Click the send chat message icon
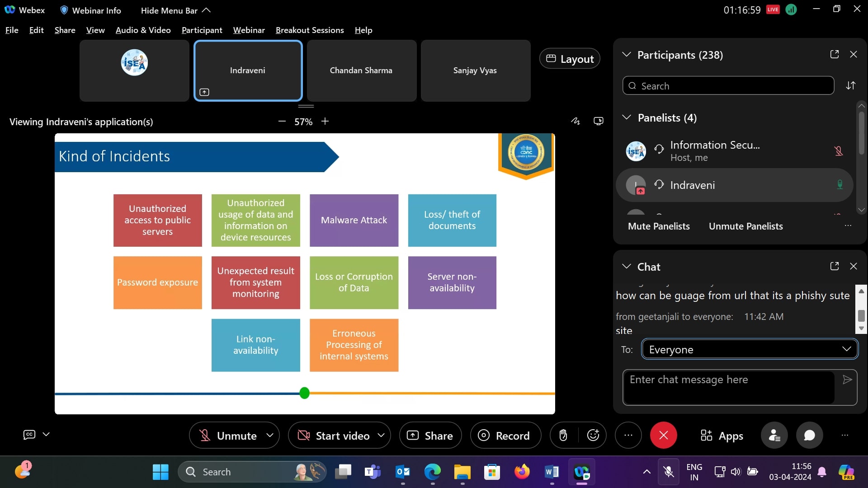868x488 pixels. [847, 380]
